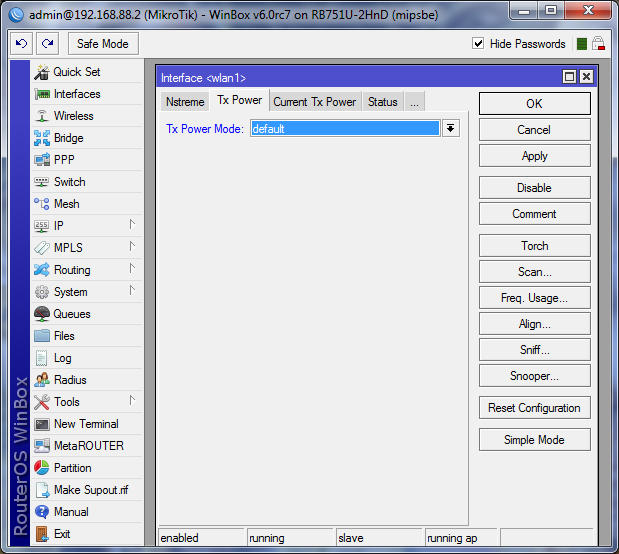This screenshot has width=619, height=554.
Task: Click the Log sheet icon
Action: 41,358
